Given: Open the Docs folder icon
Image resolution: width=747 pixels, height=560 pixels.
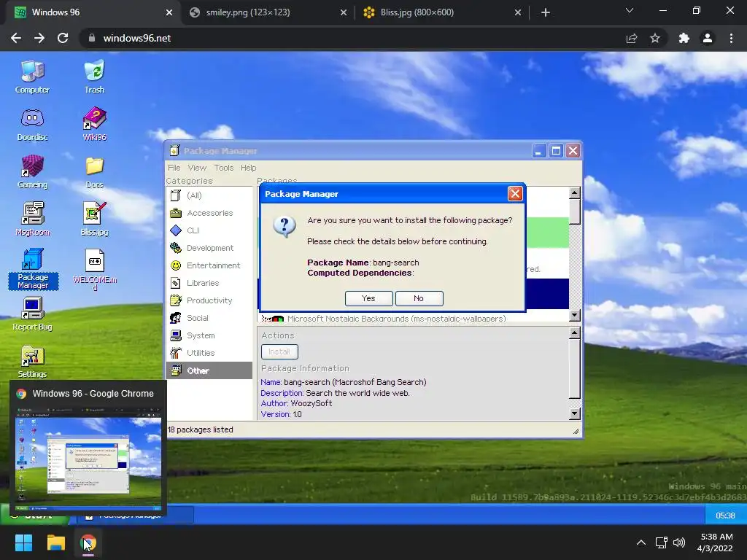Looking at the screenshot, I should (x=94, y=172).
